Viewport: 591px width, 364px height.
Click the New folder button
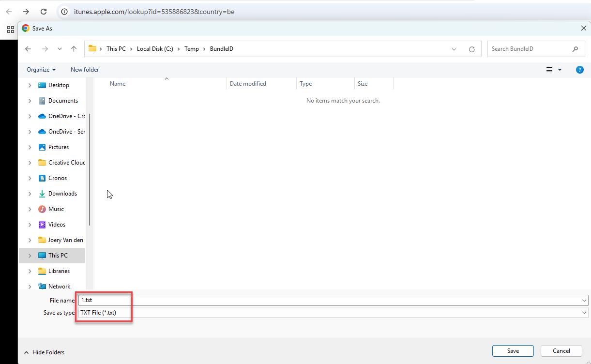pyautogui.click(x=85, y=70)
